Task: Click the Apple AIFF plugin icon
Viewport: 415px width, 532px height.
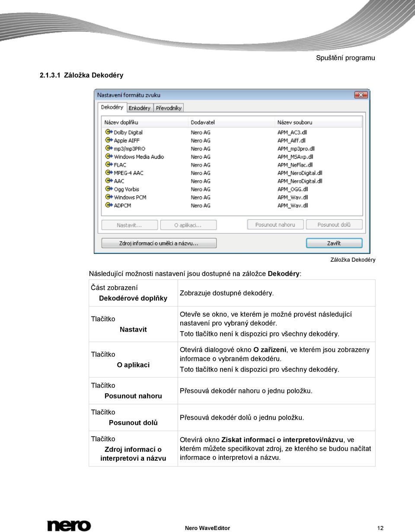Action: [109, 140]
